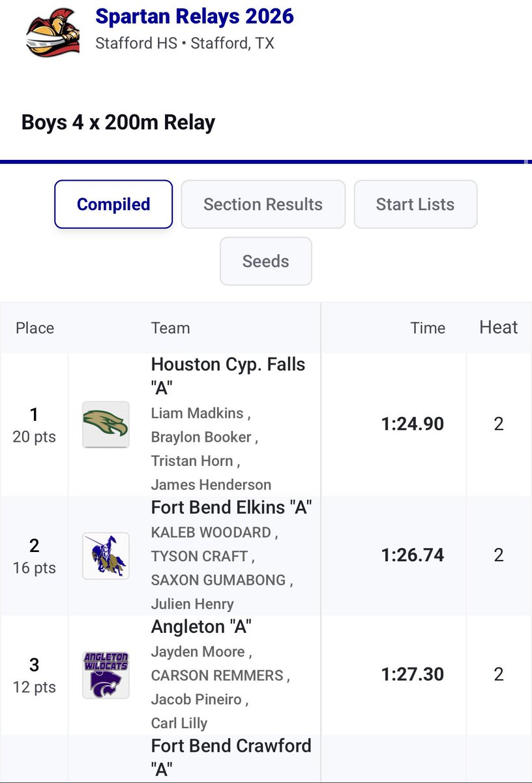532x783 pixels.
Task: Open the Houston Cyp. Falls eagle logo
Action: pos(106,425)
